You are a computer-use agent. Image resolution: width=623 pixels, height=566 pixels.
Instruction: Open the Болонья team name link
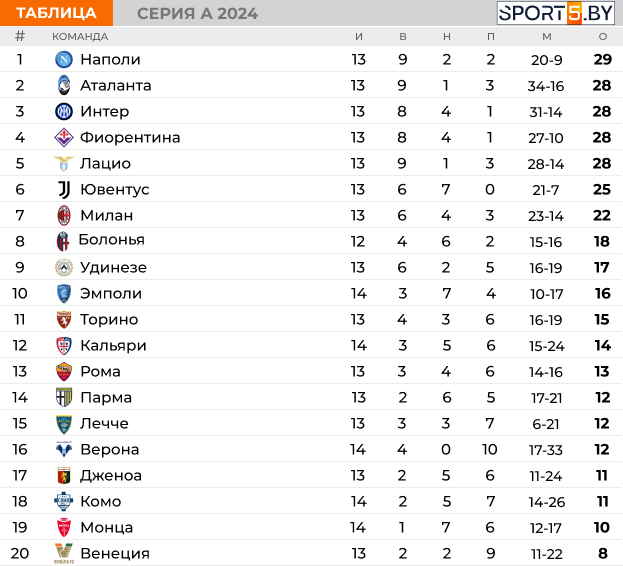coord(112,240)
